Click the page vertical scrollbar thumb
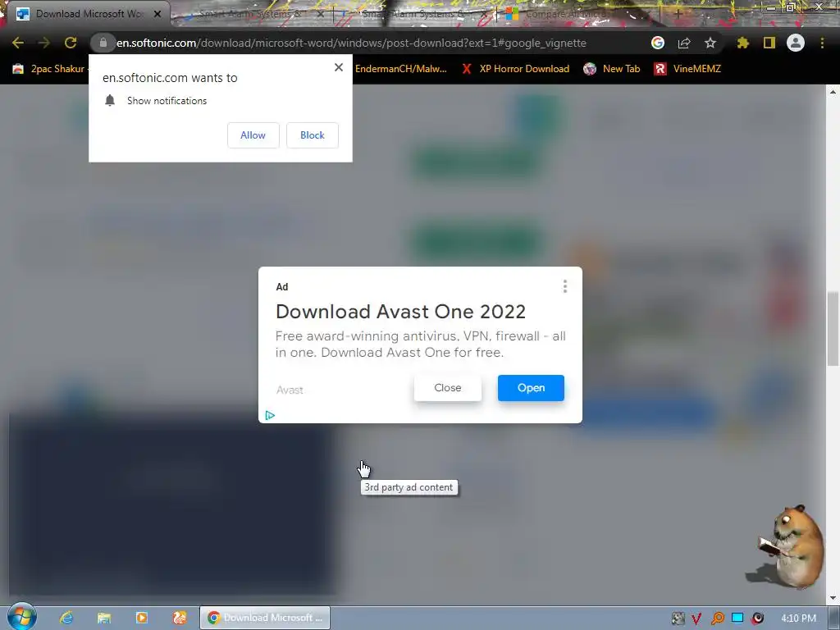The width and height of the screenshot is (840, 630). tap(833, 329)
